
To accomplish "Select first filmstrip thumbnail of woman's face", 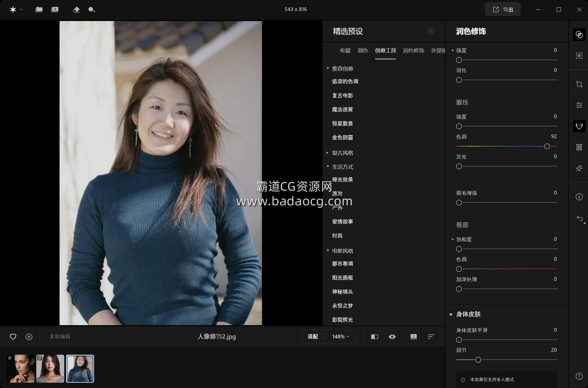I will [21, 369].
